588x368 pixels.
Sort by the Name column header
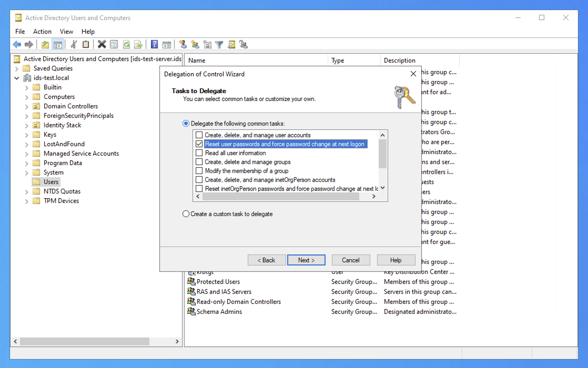[x=256, y=60]
